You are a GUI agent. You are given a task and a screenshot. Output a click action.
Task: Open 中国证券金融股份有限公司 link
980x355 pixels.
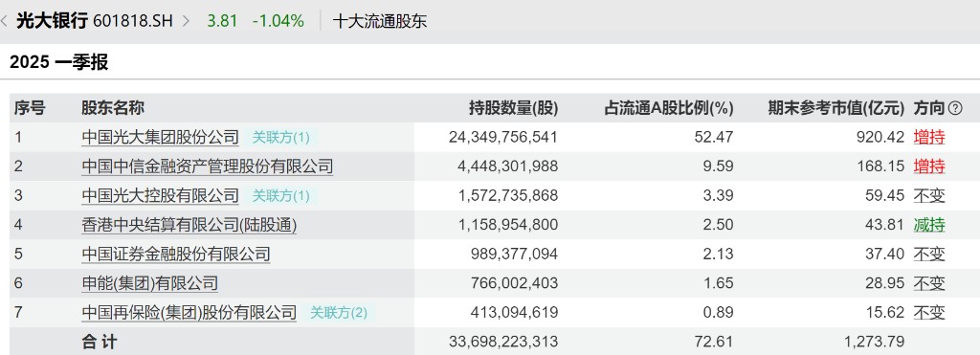176,254
